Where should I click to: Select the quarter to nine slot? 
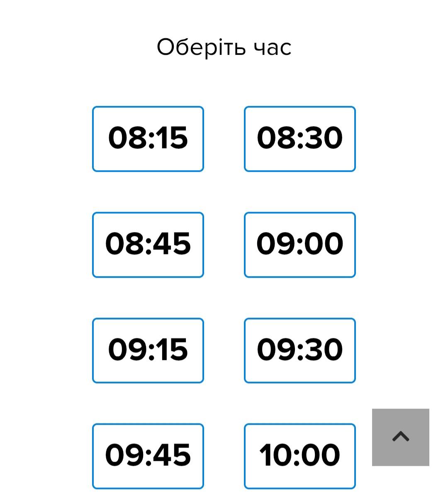(148, 245)
